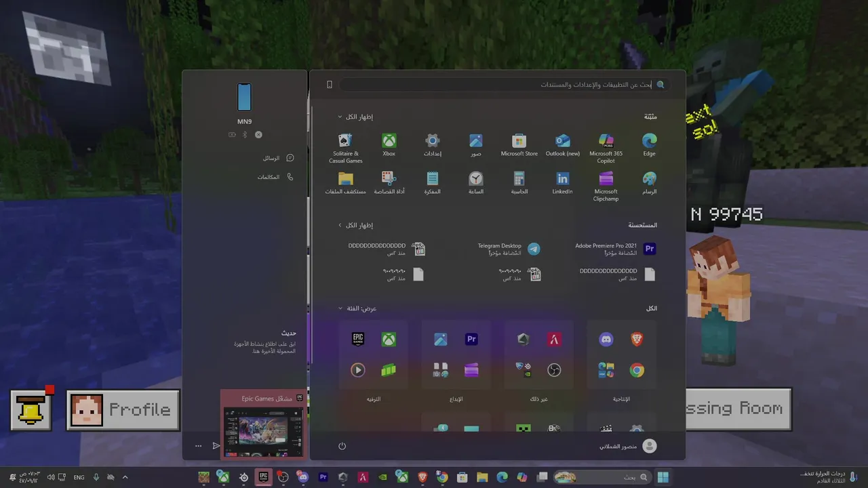Click the Epic Games launcher preview thumbnail
The height and width of the screenshot is (488, 868).
(x=264, y=432)
